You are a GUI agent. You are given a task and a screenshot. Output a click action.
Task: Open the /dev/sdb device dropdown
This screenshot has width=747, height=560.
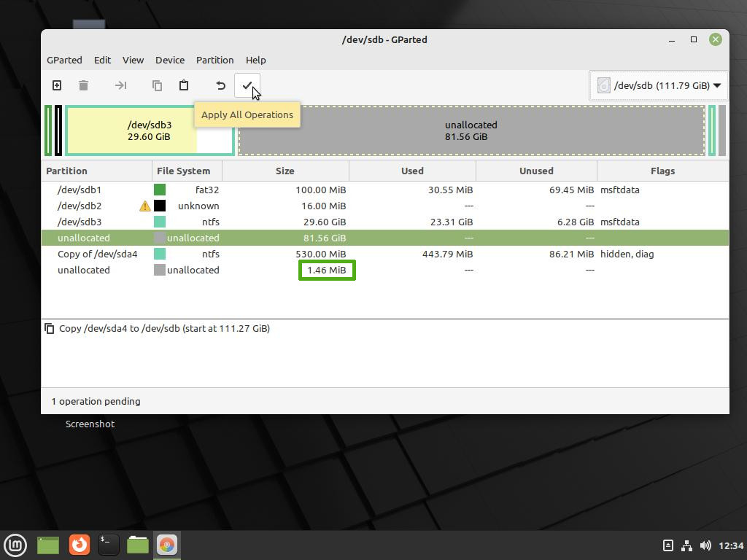[659, 85]
